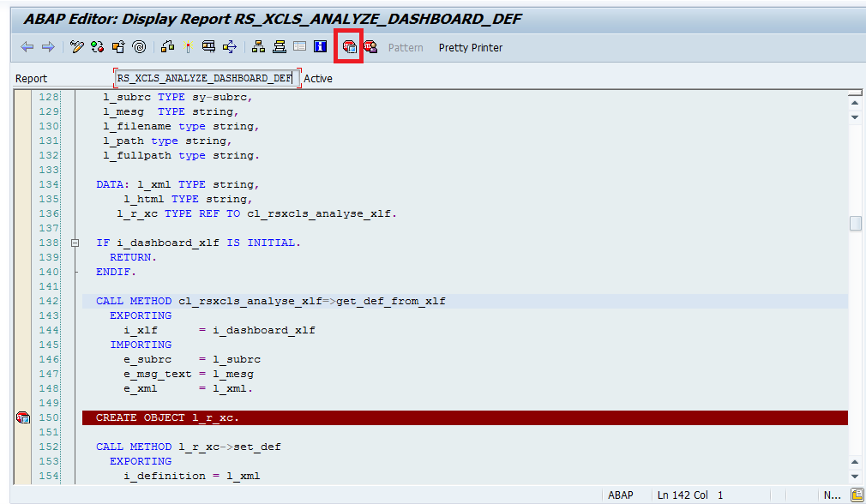Click 'CALL METHOD l_r_xc->set_def' line
This screenshot has width=866, height=504.
point(189,447)
